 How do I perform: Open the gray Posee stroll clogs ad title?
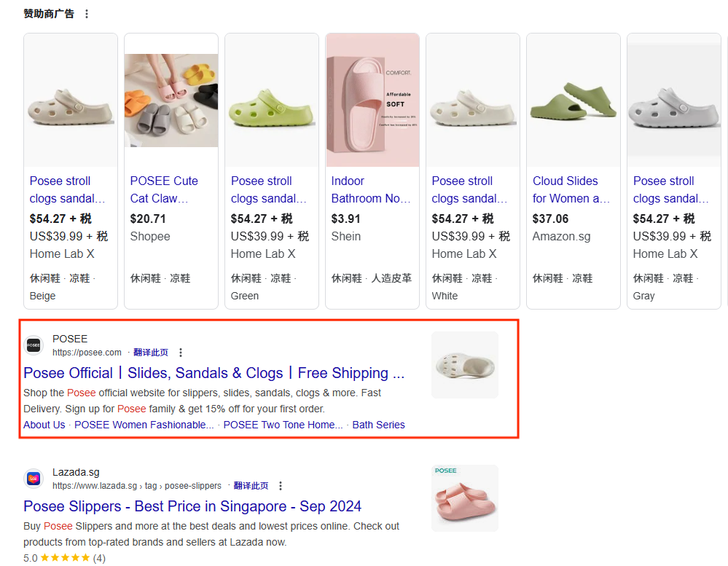point(670,189)
